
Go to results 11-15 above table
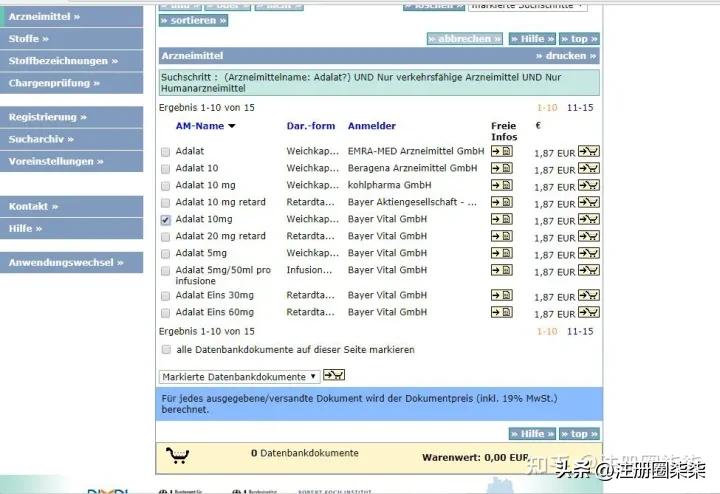(580, 107)
